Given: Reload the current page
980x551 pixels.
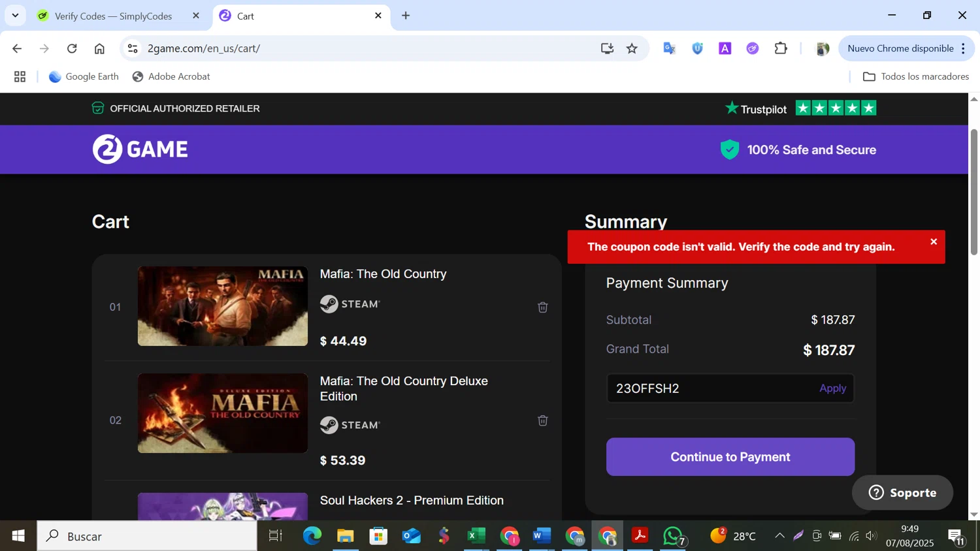Looking at the screenshot, I should click(x=72, y=48).
